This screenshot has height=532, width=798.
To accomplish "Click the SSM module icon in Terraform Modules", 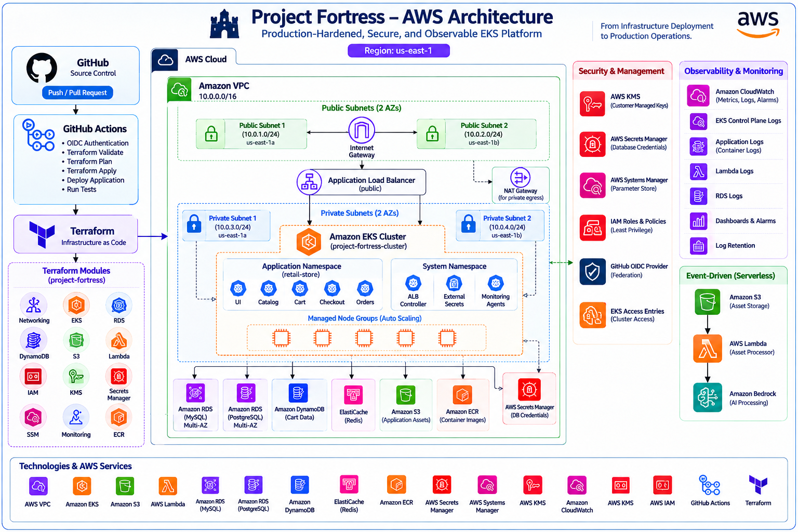I will 33,417.
